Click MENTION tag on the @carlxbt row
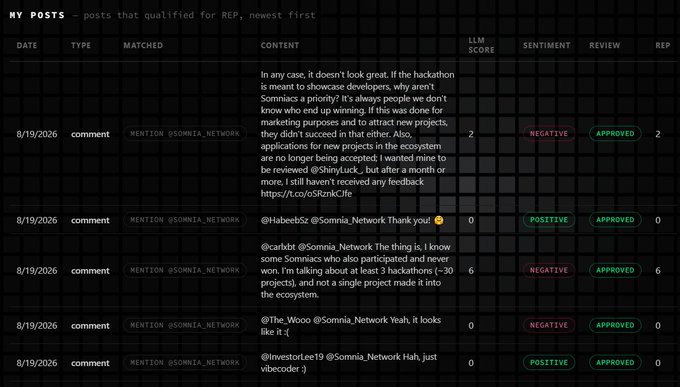Screen dimensions: 680x387 [x=185, y=270]
